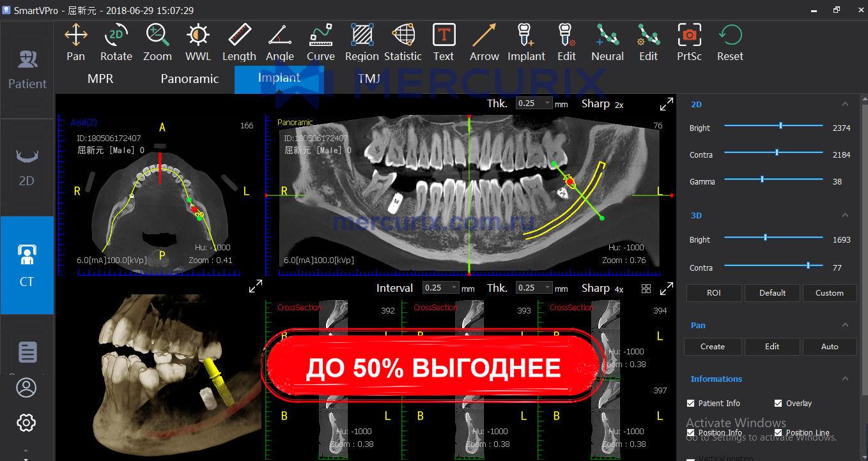
Task: Click the Edit button under Pan
Action: click(x=772, y=346)
